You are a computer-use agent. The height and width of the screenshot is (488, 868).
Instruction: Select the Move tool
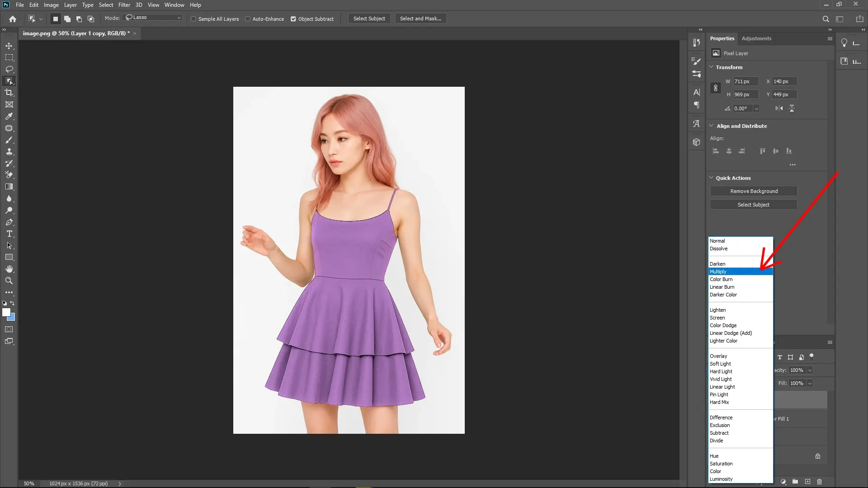tap(9, 46)
